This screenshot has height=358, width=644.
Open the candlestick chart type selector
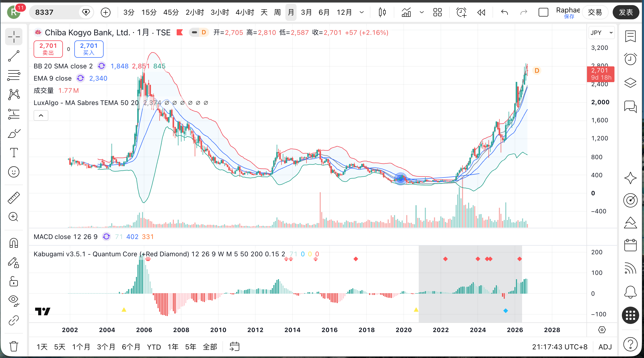click(x=382, y=12)
